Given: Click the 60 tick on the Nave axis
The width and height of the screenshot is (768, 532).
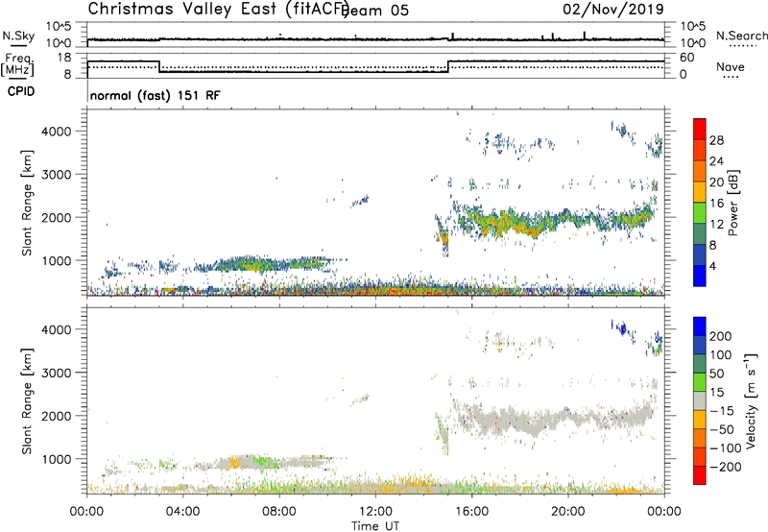Looking at the screenshot, I should pos(687,58).
